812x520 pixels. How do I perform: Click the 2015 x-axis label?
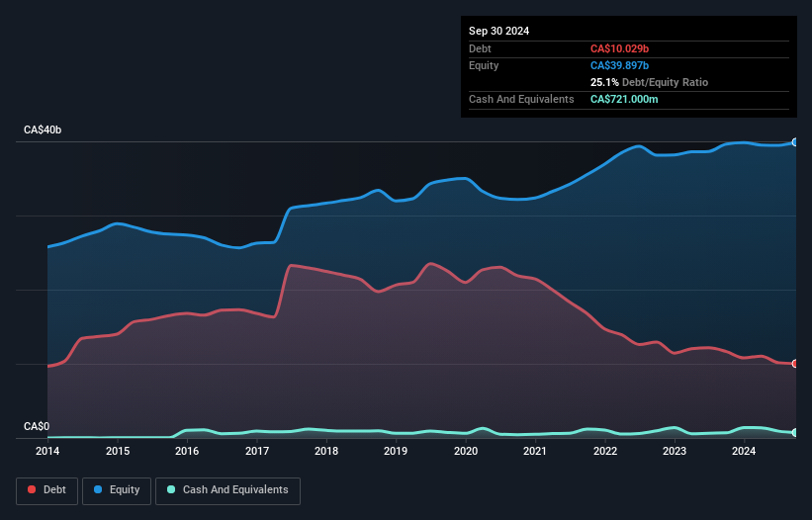pyautogui.click(x=118, y=451)
